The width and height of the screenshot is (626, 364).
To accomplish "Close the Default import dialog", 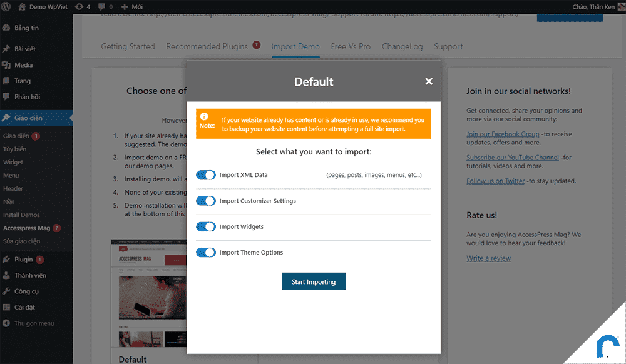I will tap(429, 81).
